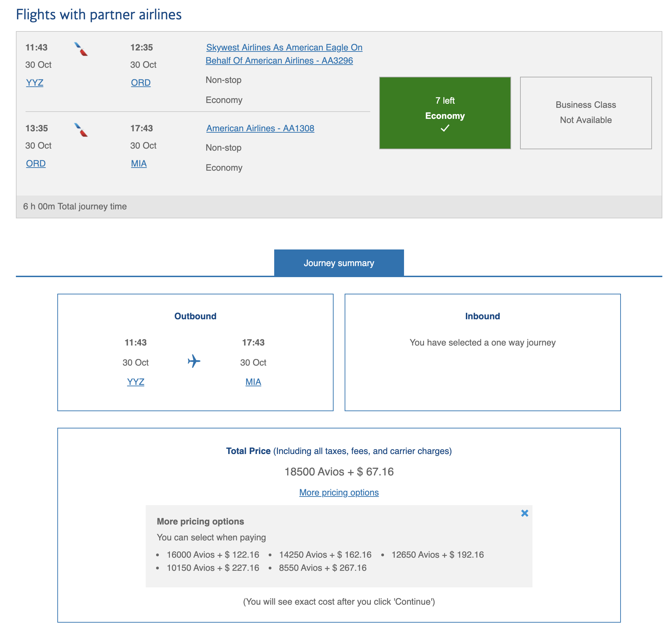Click the 8550 Avios + $267.16 option
Image resolution: width=672 pixels, height=633 pixels.
click(323, 568)
